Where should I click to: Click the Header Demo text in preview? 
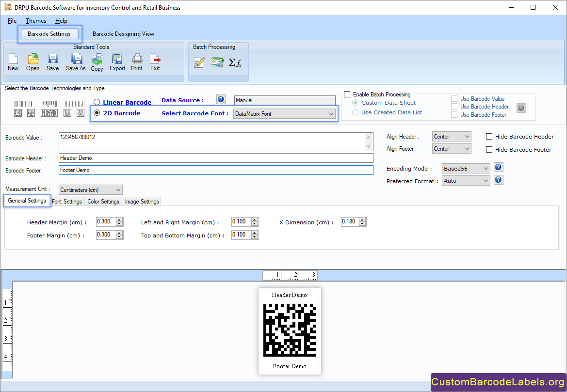tap(289, 295)
